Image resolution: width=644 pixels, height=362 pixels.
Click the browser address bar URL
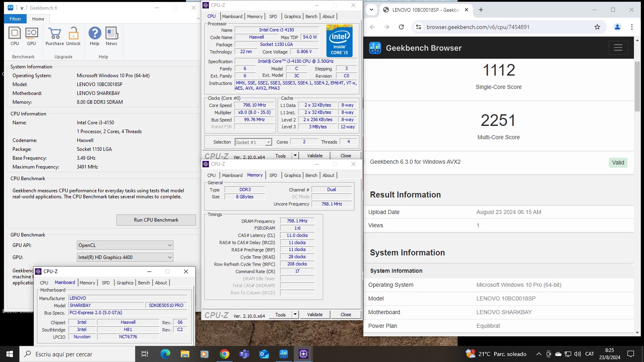[478, 27]
